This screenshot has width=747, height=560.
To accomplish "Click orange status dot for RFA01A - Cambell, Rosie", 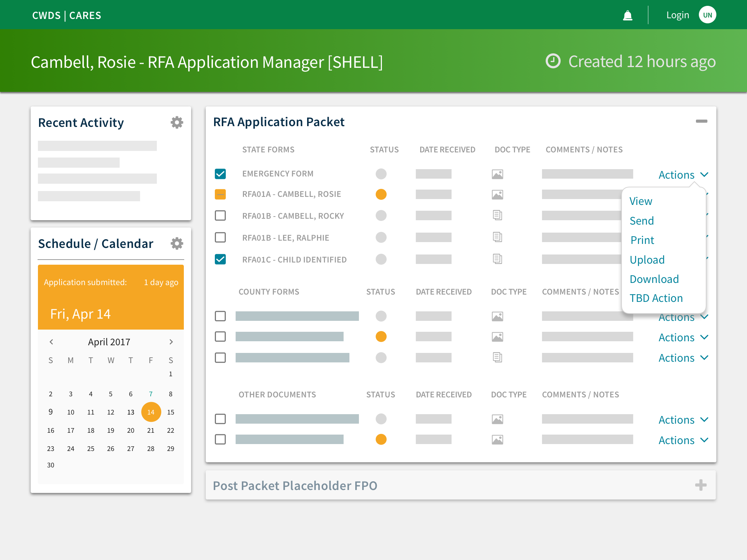I will [x=381, y=194].
